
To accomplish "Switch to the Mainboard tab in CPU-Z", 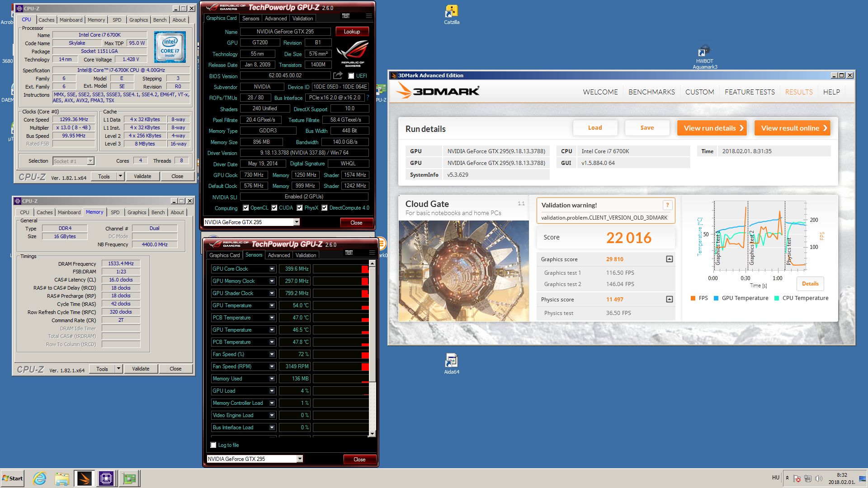I will point(71,20).
